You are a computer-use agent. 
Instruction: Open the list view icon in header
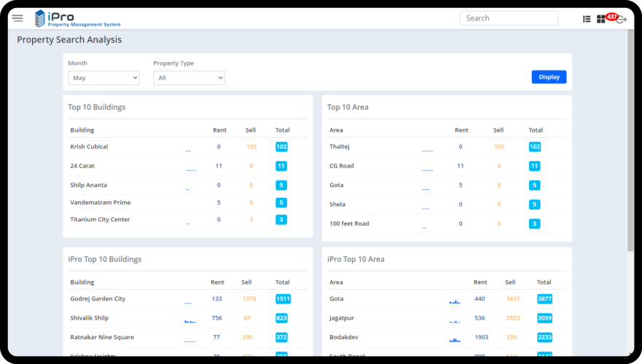pos(587,19)
